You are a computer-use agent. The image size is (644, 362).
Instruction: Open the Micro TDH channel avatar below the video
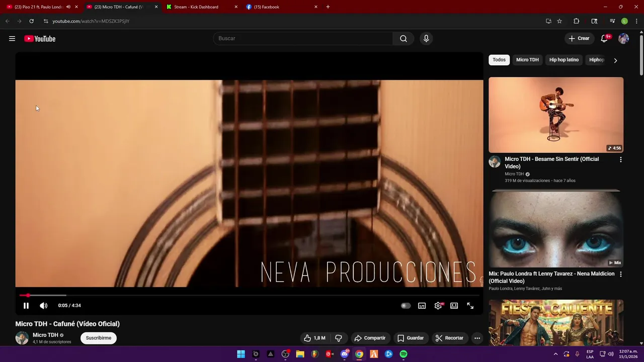click(22, 338)
